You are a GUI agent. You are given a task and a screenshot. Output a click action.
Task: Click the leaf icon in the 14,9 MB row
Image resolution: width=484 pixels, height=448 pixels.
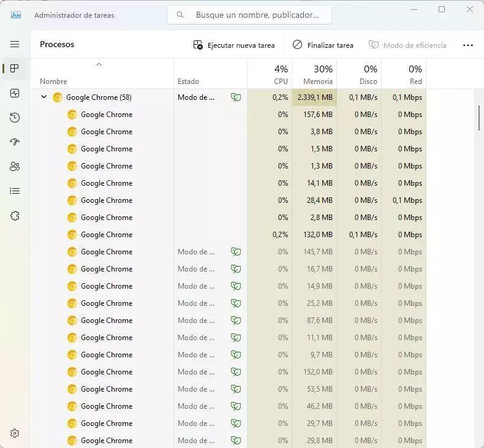point(236,286)
